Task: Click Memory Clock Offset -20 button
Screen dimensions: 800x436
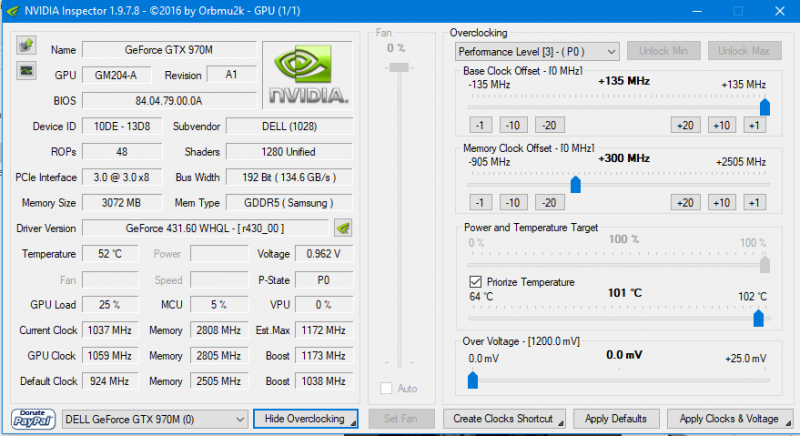Action: click(549, 202)
